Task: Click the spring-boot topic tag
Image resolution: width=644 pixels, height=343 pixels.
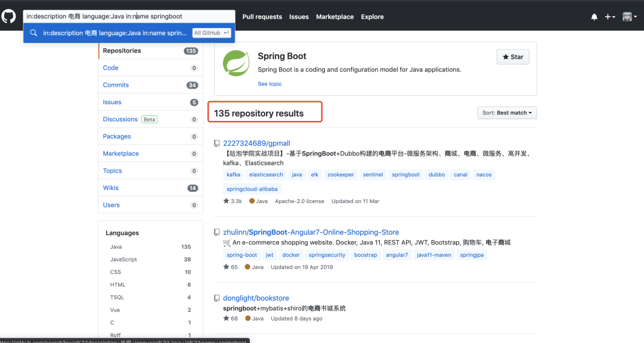Action: (x=241, y=255)
